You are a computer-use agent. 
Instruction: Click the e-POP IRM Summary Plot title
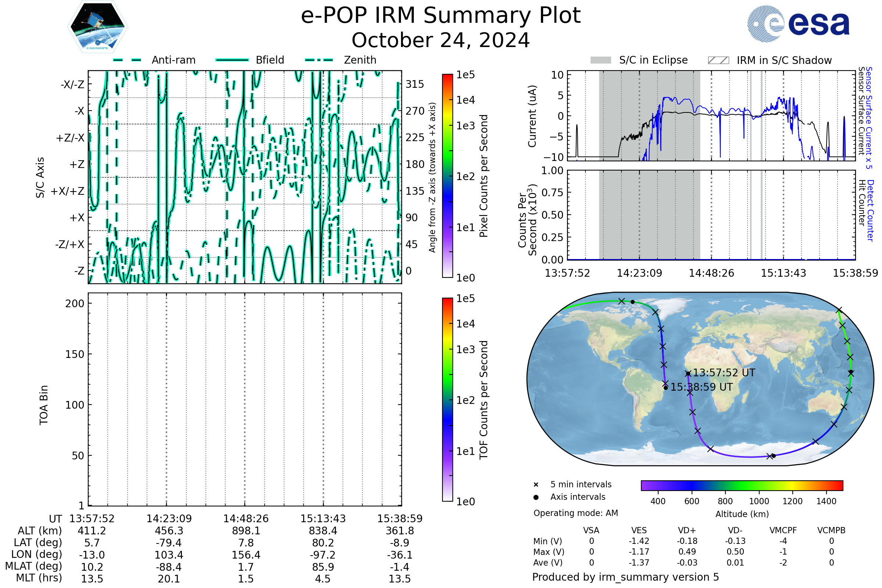point(441,15)
